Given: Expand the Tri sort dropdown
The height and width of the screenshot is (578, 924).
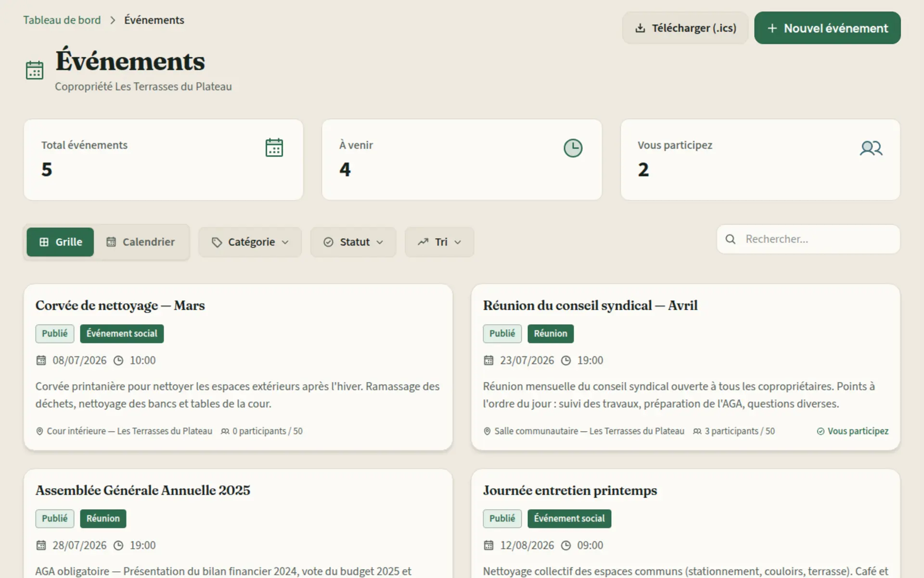Looking at the screenshot, I should pos(439,242).
